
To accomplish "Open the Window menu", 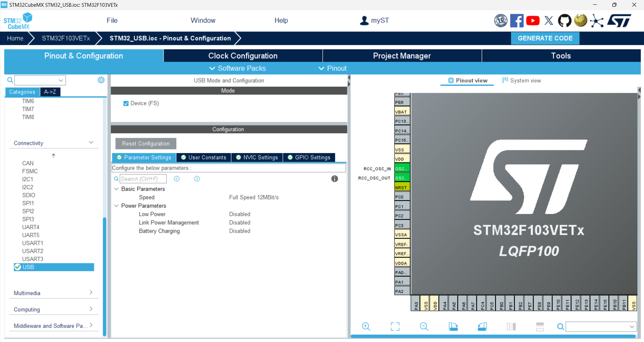I will [203, 21].
